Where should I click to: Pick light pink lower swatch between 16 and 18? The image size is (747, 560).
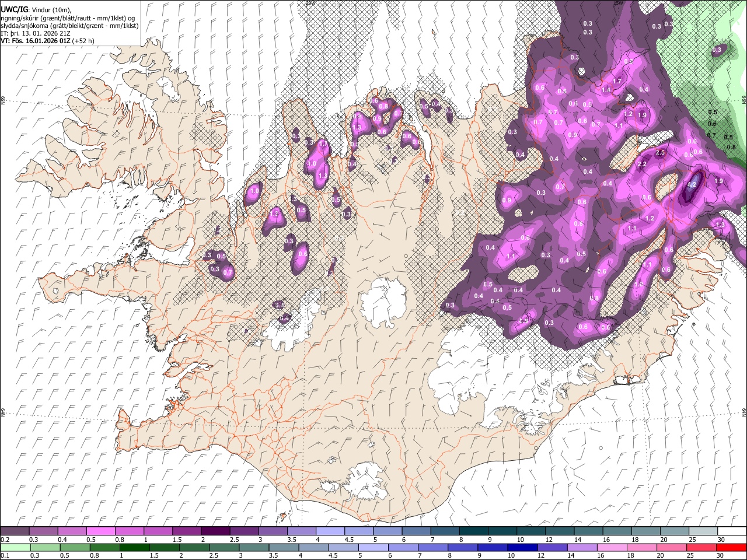point(613,547)
